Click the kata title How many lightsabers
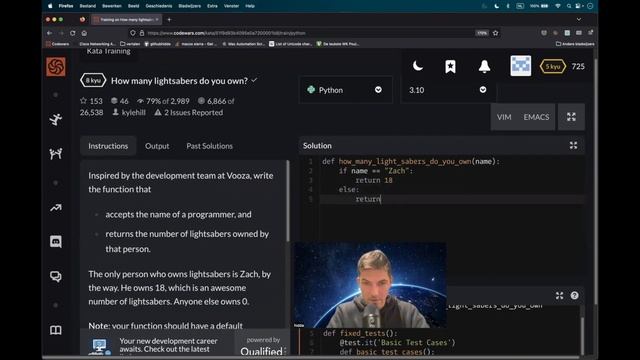640x360 pixels. (179, 81)
